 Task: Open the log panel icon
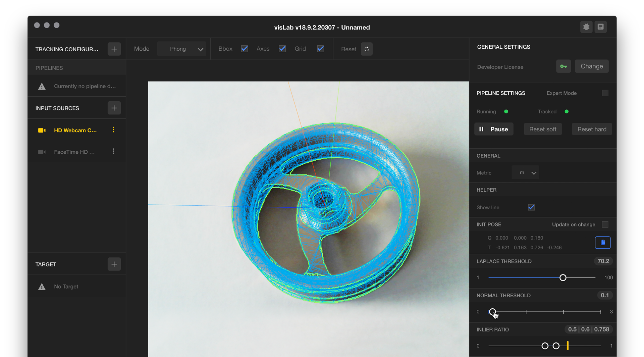(x=600, y=27)
